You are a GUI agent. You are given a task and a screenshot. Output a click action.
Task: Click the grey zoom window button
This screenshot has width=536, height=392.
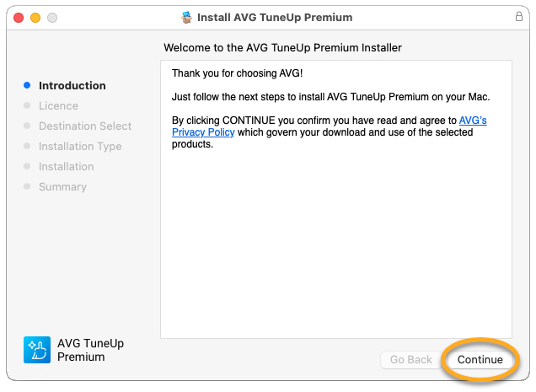click(x=52, y=17)
